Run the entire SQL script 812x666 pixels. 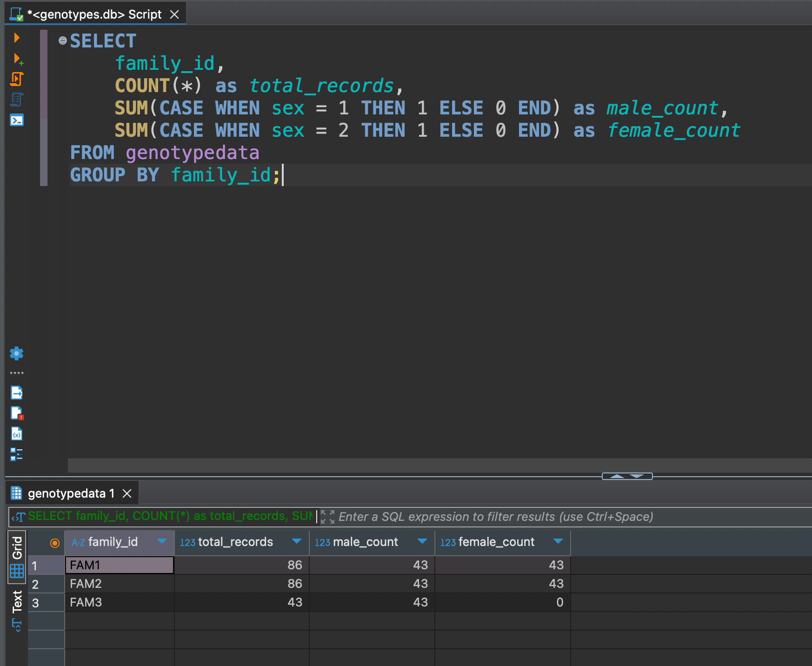17,79
